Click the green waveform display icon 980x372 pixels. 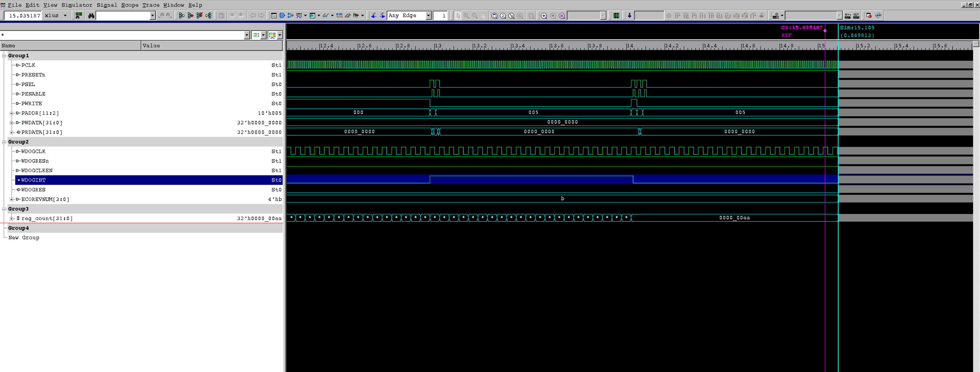[x=616, y=16]
